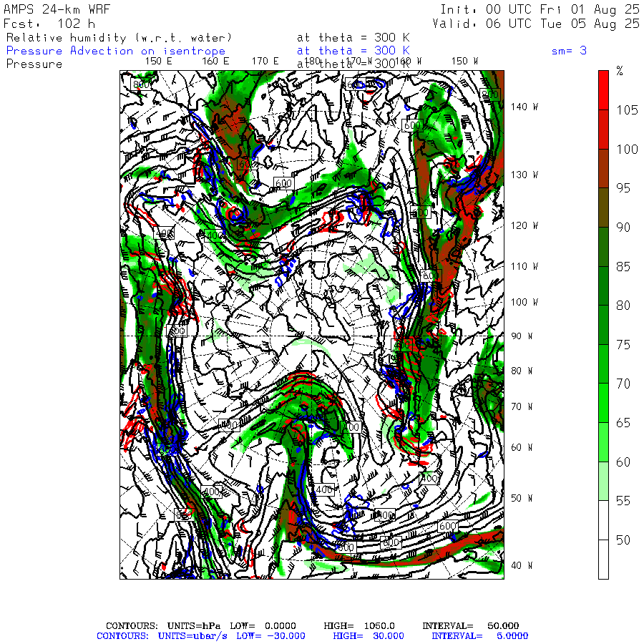Click the '100 W' longitude label

click(525, 302)
